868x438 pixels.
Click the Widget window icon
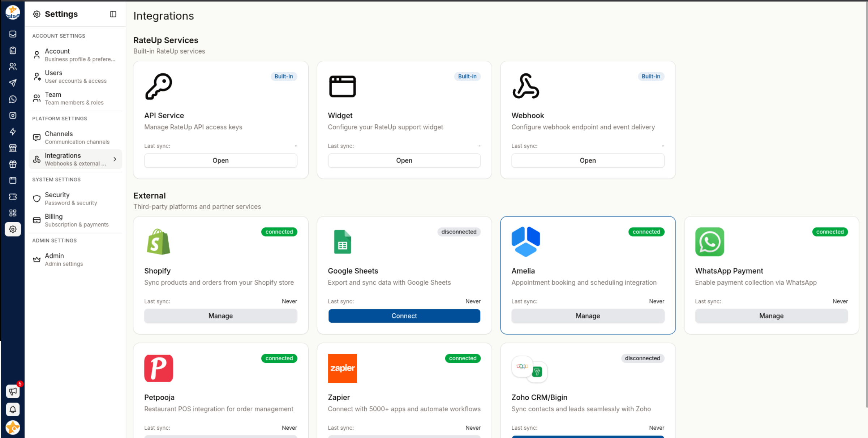pyautogui.click(x=342, y=86)
